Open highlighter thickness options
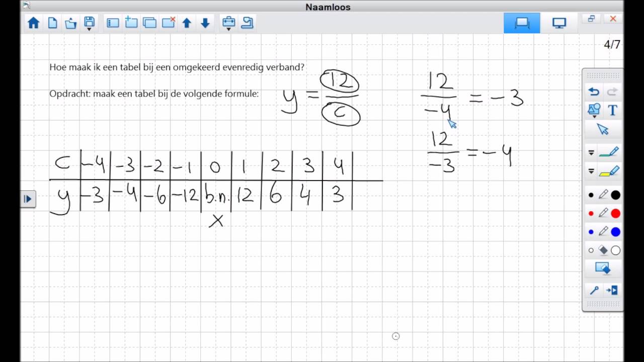This screenshot has height=362, width=644. click(x=591, y=171)
